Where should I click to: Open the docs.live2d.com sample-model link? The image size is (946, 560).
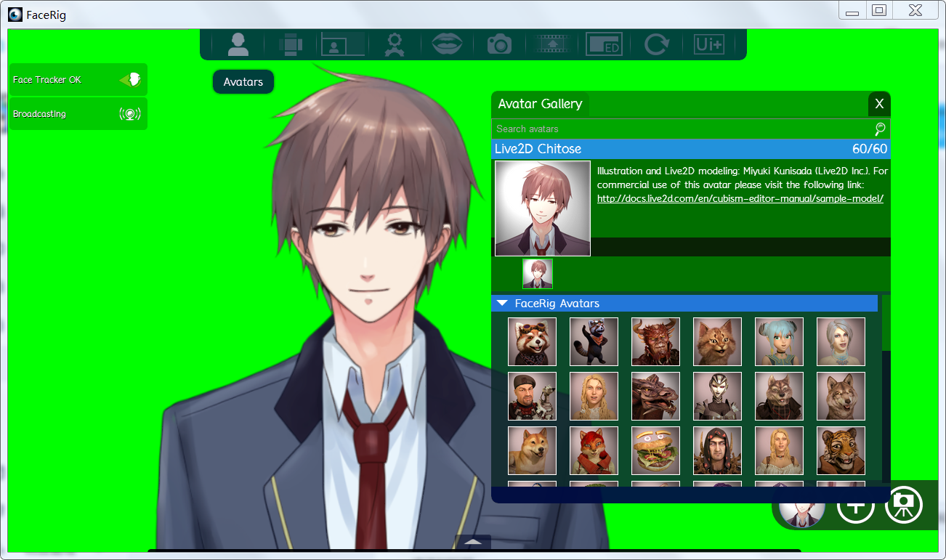point(740,198)
